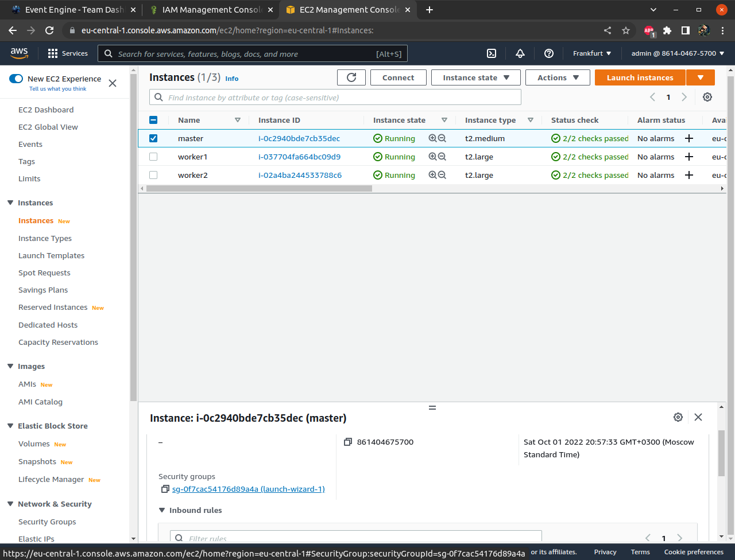Bookmark this page star icon
The width and height of the screenshot is (735, 560).
tap(626, 30)
